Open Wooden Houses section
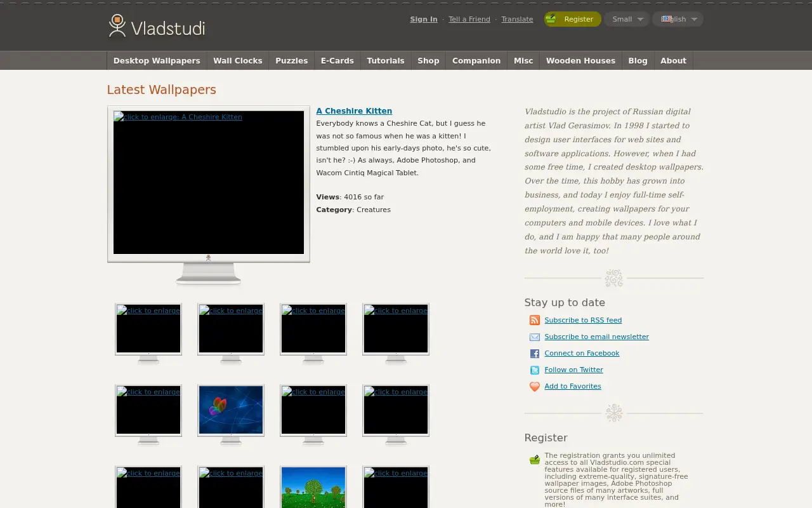 (x=580, y=61)
